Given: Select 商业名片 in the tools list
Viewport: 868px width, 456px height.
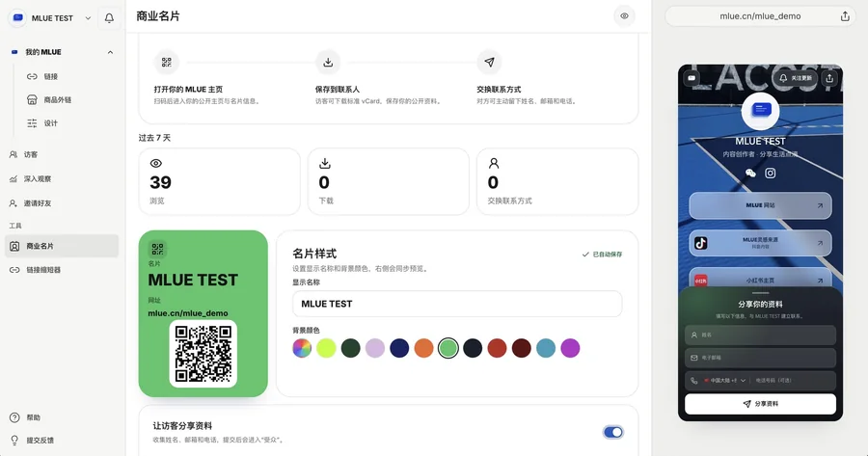Looking at the screenshot, I should [62, 246].
